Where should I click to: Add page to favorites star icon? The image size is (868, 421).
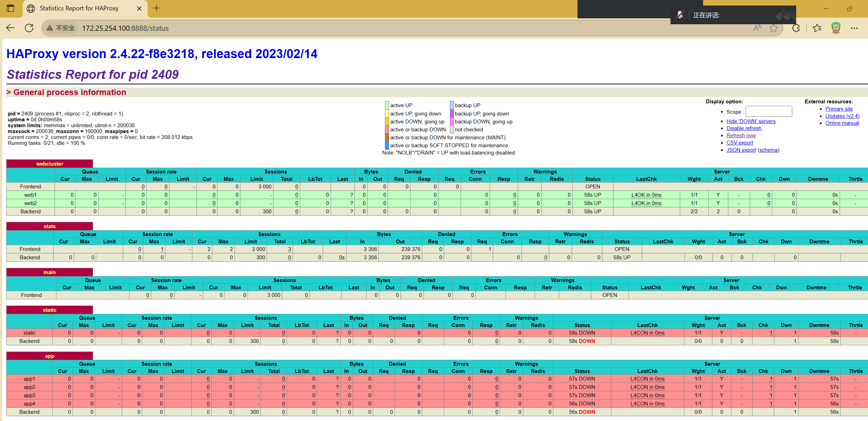coord(774,28)
